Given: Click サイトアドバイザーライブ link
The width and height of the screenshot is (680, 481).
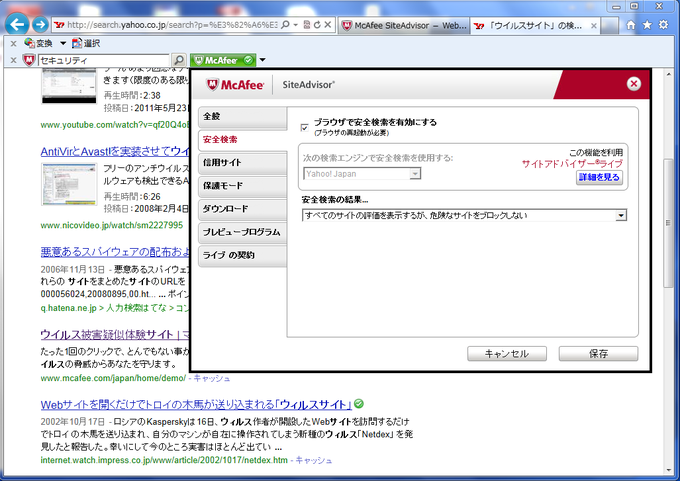Looking at the screenshot, I should [x=572, y=164].
